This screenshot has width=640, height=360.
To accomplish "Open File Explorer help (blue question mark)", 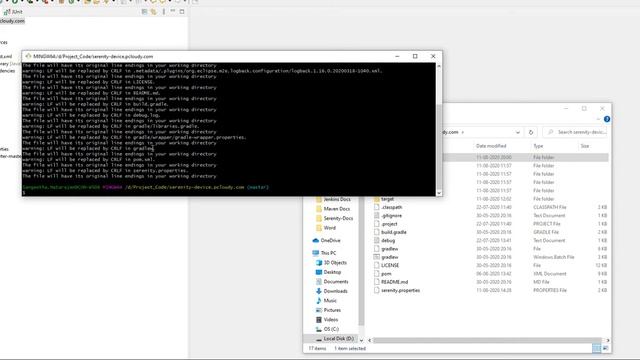I will pos(607,119).
